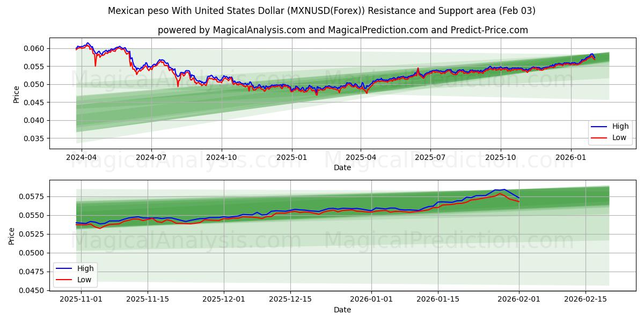Click the blue High price line peak near 2024-04
The image size is (644, 322).
click(x=87, y=44)
